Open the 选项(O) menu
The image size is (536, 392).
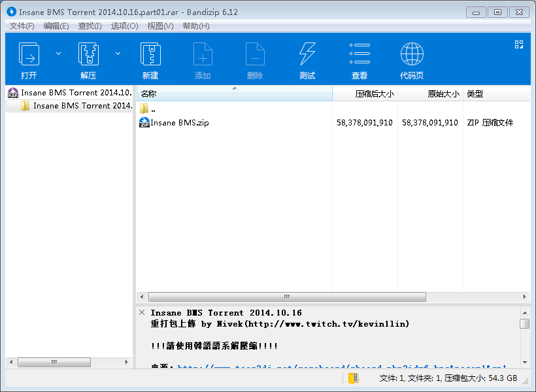click(124, 26)
